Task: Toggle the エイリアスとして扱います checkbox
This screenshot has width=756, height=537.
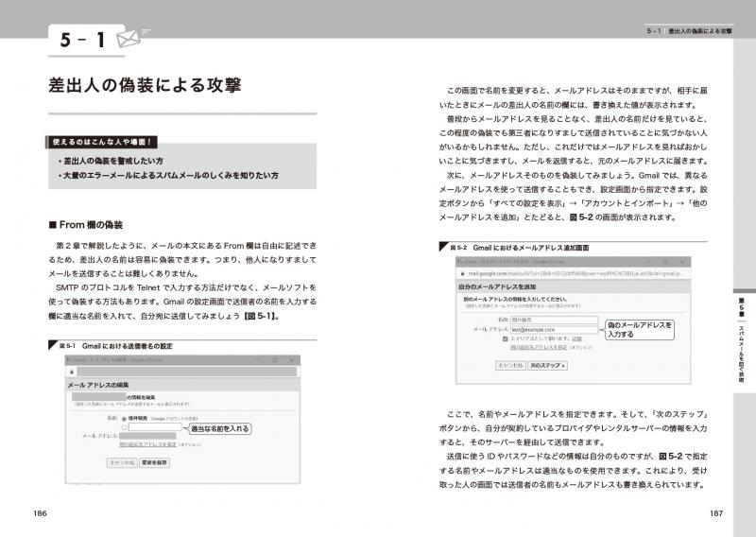Action: pyautogui.click(x=507, y=338)
